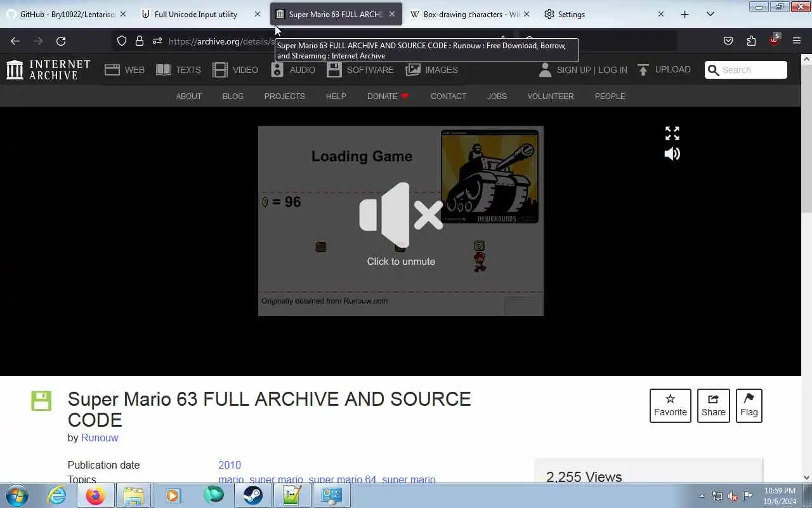Open the site permissions icon in the address bar
Viewport: 812px width, 508px height.
click(157, 41)
